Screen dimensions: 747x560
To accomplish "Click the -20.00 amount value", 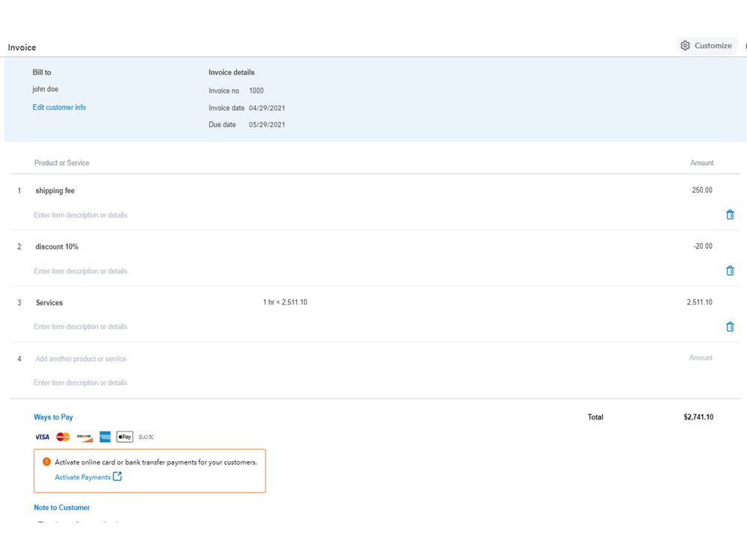I will [703, 246].
